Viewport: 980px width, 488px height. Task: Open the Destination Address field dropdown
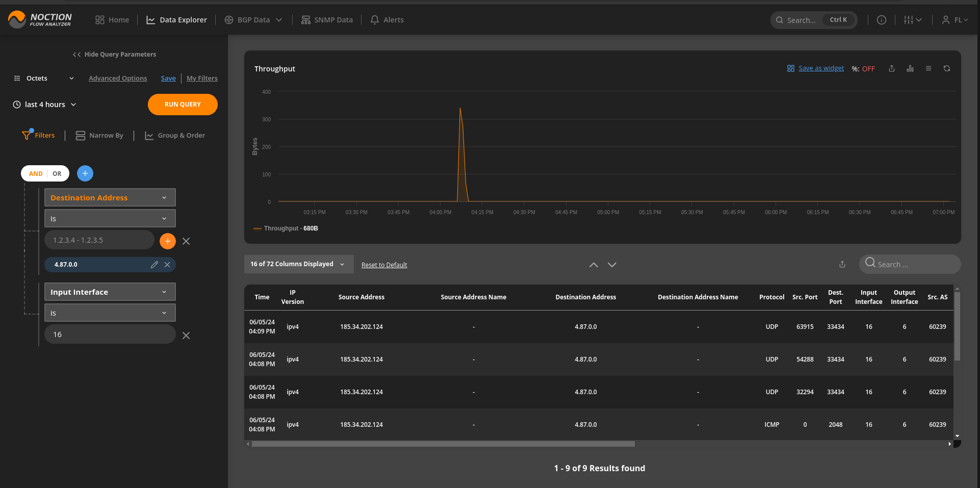pos(110,197)
